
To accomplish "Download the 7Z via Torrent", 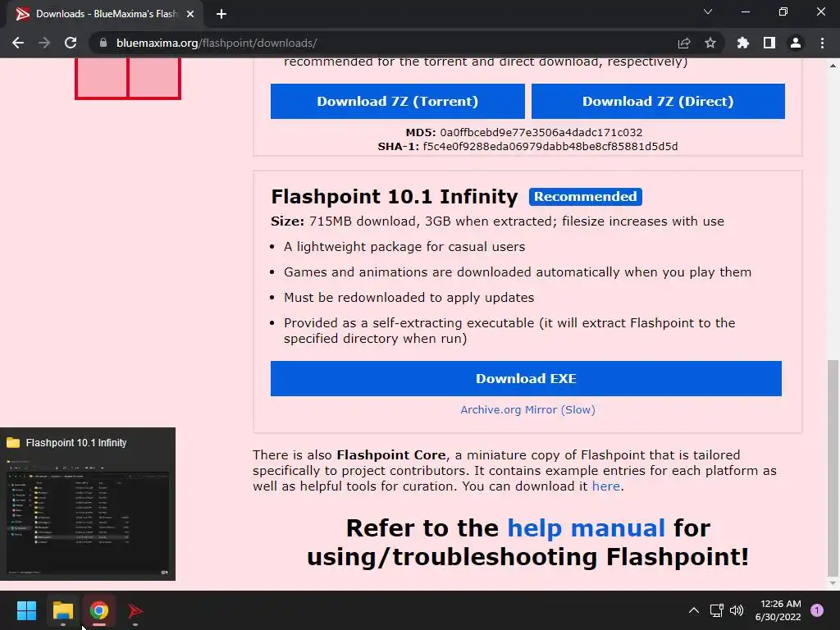I will coord(398,101).
